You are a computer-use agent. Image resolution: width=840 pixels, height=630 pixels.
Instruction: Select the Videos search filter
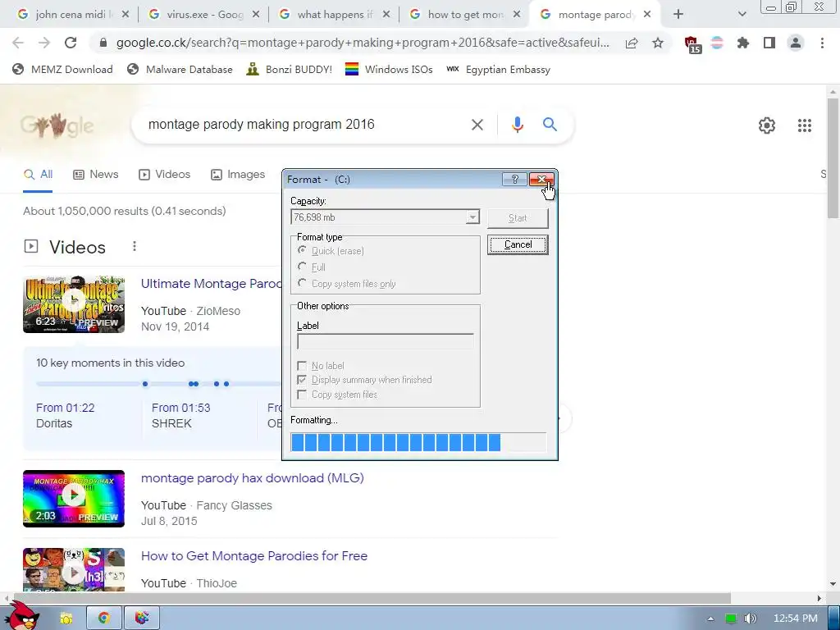click(164, 175)
